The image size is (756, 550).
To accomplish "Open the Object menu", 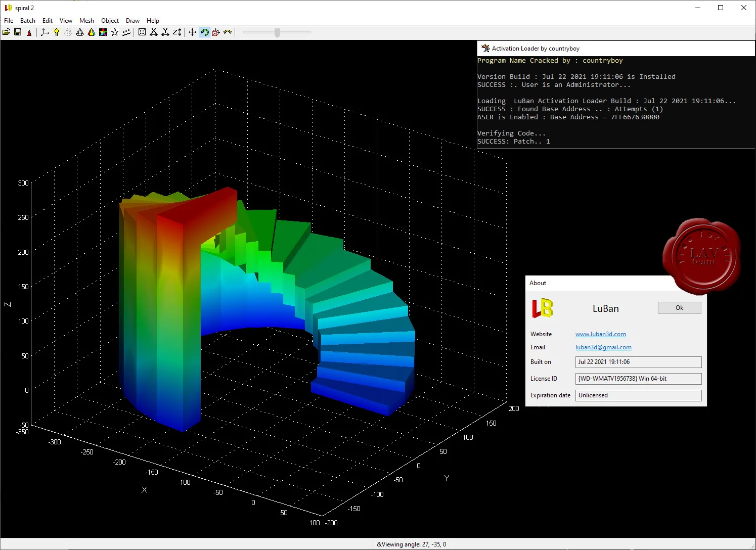I will point(110,21).
